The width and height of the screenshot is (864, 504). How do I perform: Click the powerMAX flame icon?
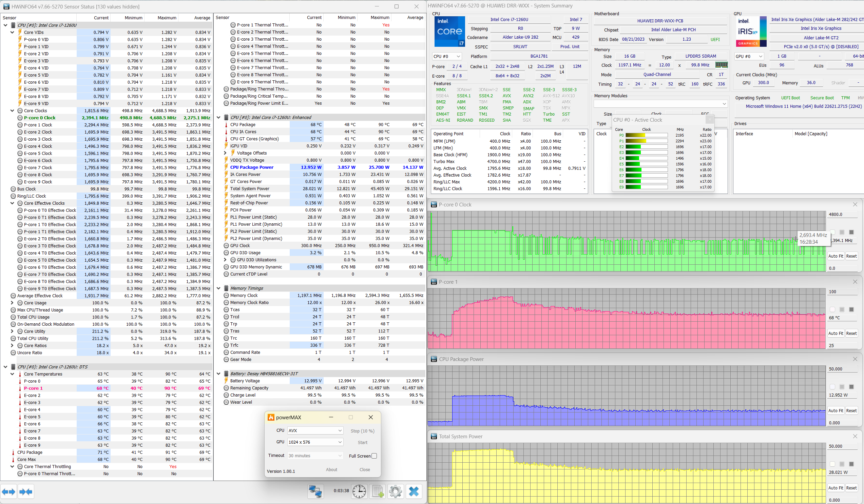pyautogui.click(x=271, y=417)
